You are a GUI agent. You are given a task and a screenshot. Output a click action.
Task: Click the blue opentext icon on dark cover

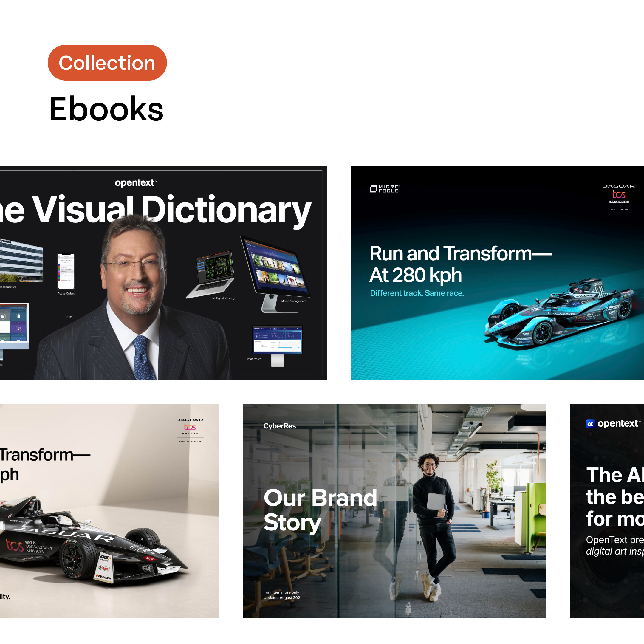pos(590,424)
